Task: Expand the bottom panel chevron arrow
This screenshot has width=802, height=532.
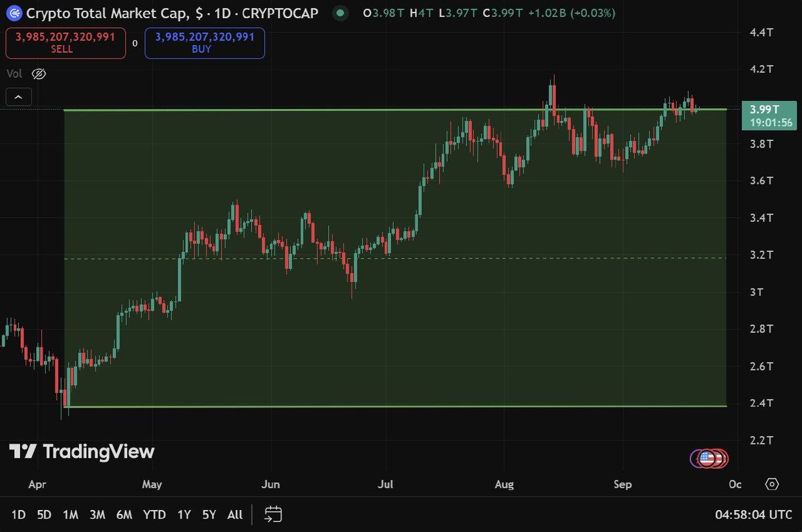Action: click(x=18, y=96)
